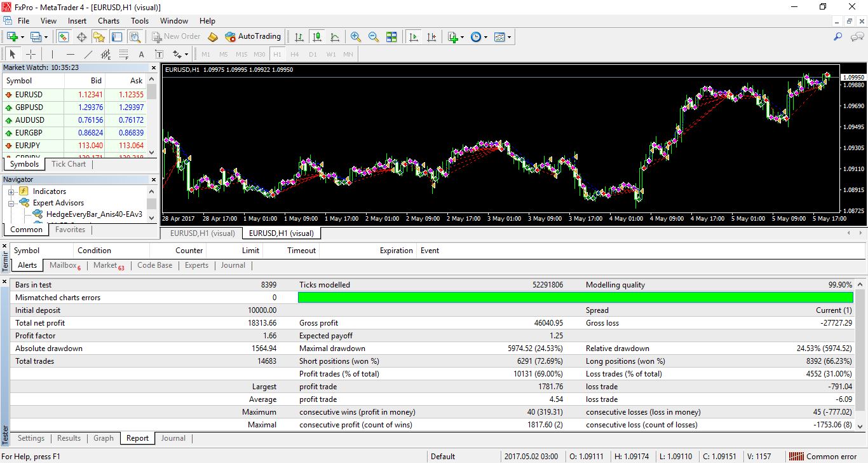Zoom out on the chart

click(374, 37)
